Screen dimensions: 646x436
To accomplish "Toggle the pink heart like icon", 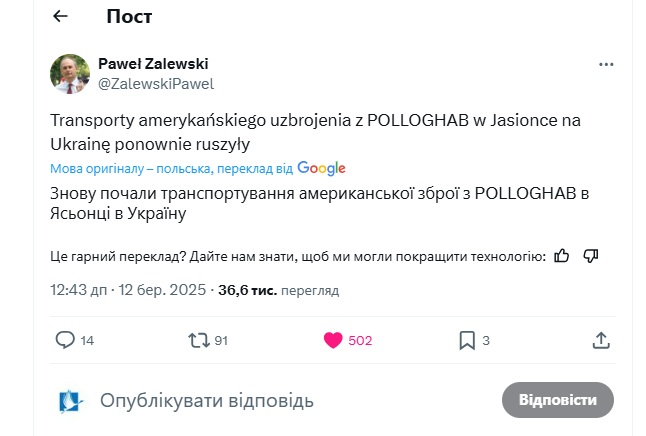I will [334, 340].
